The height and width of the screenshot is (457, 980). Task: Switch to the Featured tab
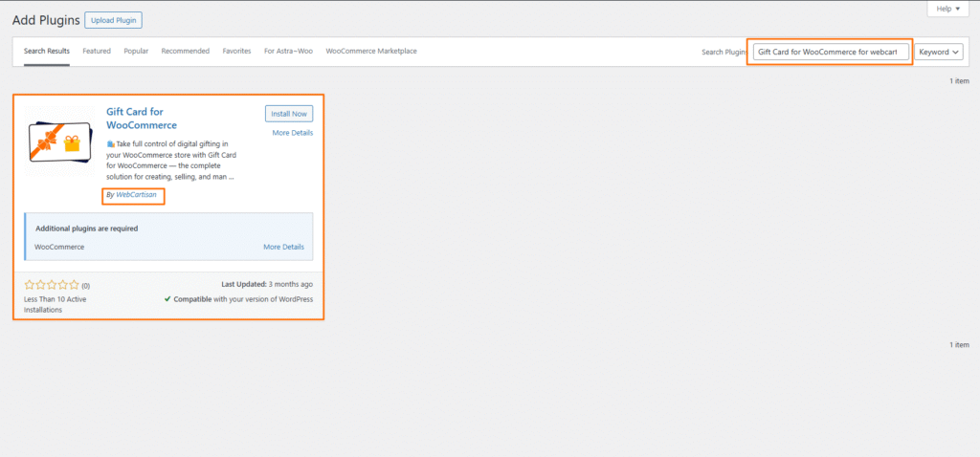point(97,51)
